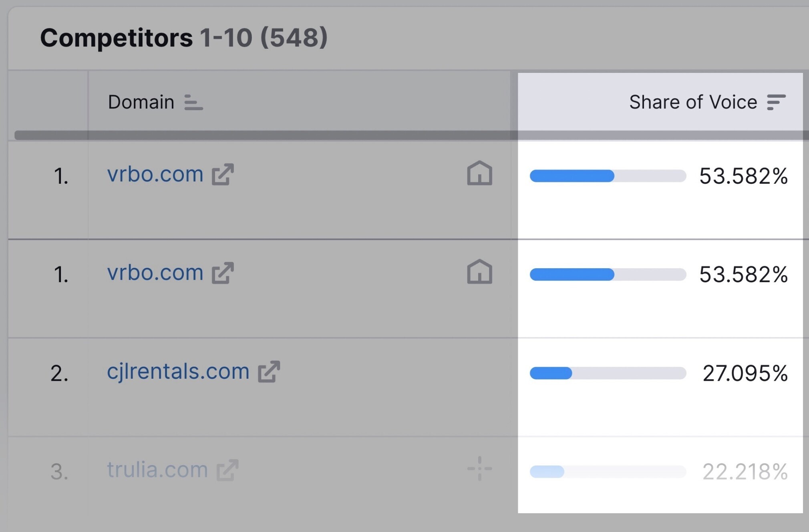809x532 pixels.
Task: Select the Domain column header
Action: point(141,102)
